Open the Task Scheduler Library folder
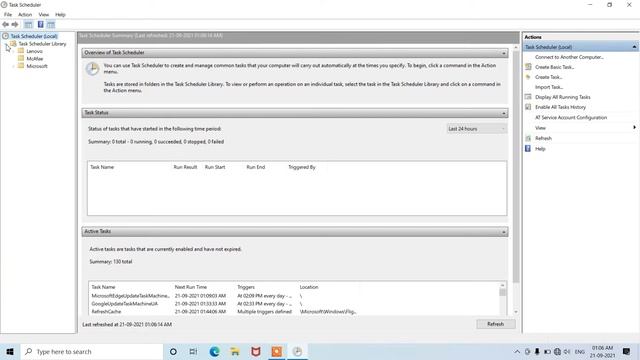The width and height of the screenshot is (640, 360). pyautogui.click(x=42, y=44)
